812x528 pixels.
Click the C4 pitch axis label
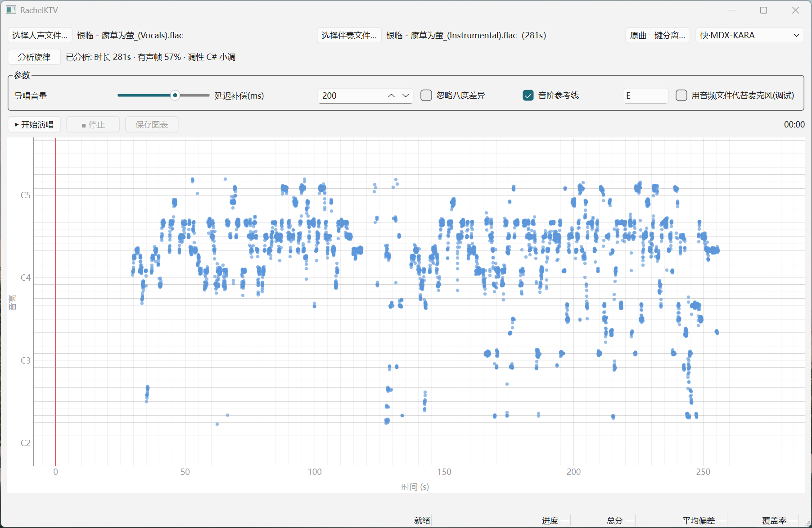26,278
